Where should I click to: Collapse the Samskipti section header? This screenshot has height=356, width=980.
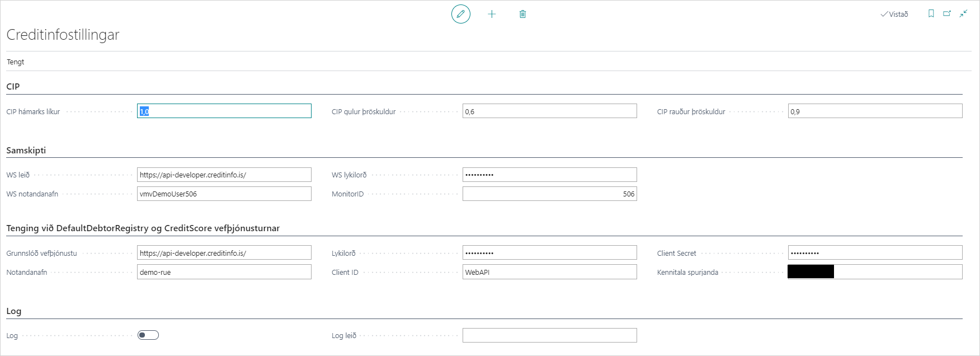tap(26, 151)
